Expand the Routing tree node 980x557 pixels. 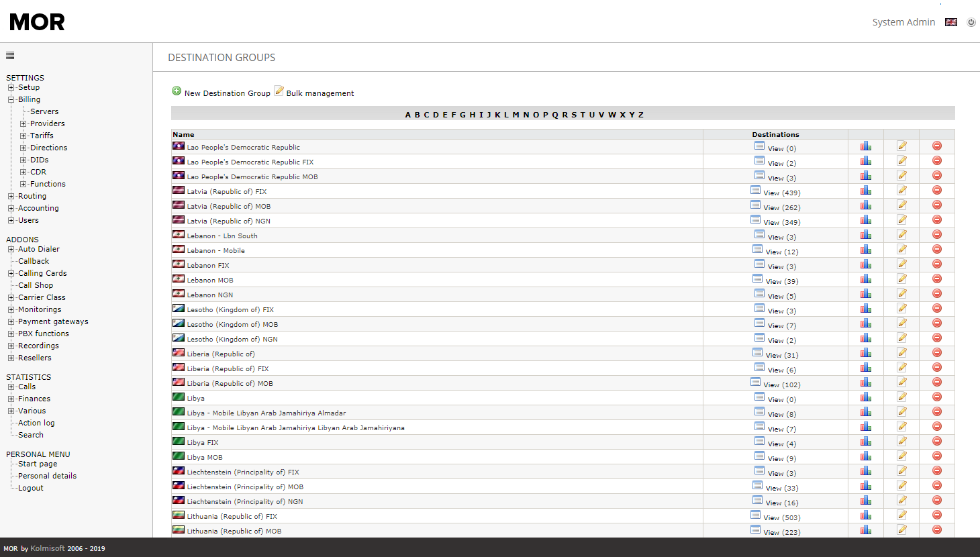tap(11, 196)
